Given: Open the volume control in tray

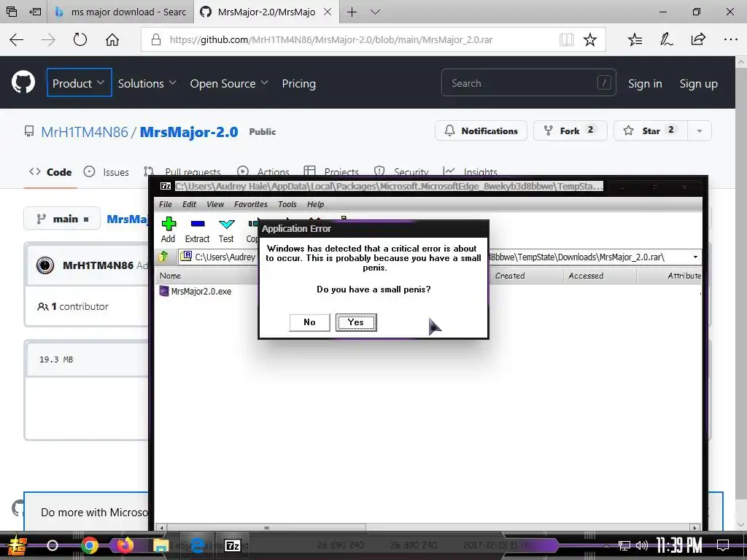Looking at the screenshot, I should pyautogui.click(x=642, y=545).
